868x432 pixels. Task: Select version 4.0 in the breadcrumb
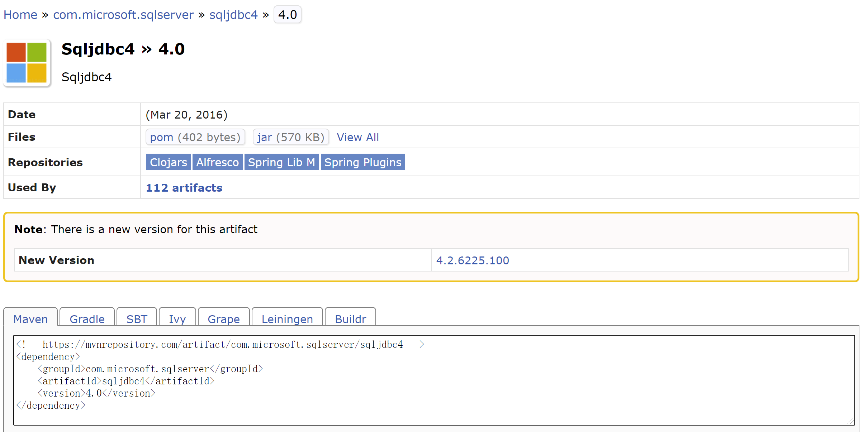(287, 14)
